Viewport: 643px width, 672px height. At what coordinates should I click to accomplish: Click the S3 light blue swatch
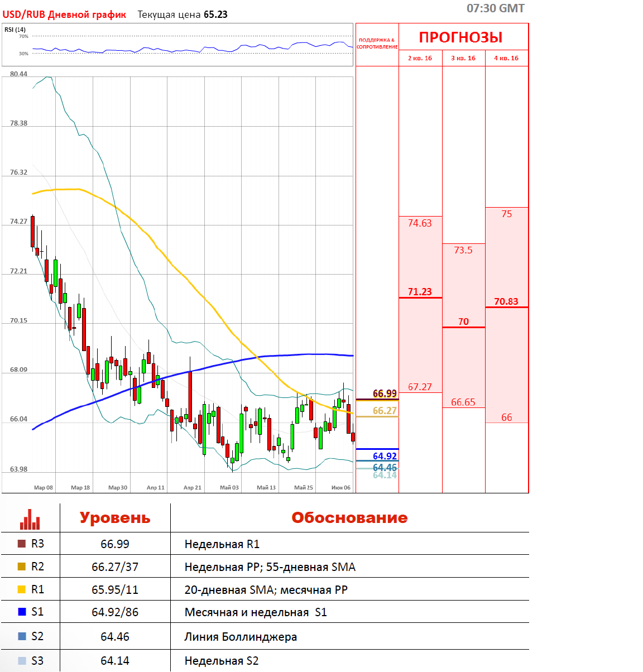tap(22, 661)
